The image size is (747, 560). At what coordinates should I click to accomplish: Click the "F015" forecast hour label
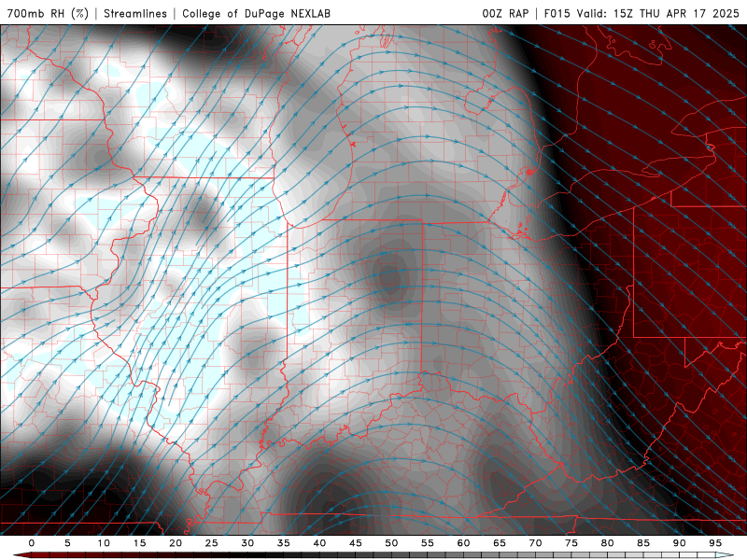(557, 13)
